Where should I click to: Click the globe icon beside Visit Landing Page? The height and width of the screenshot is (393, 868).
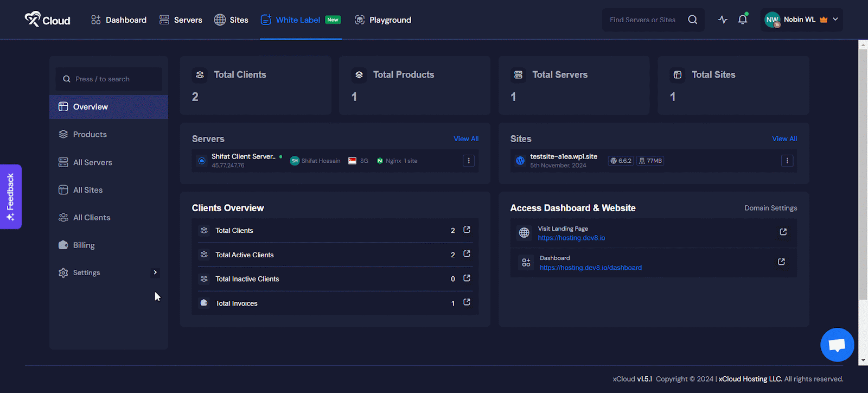pyautogui.click(x=524, y=233)
